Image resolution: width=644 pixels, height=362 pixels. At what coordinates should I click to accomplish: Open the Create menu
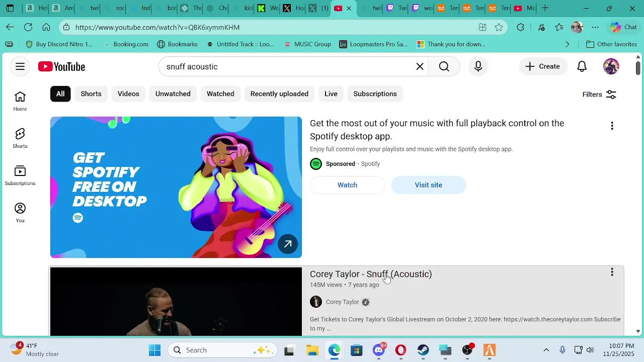pyautogui.click(x=542, y=66)
